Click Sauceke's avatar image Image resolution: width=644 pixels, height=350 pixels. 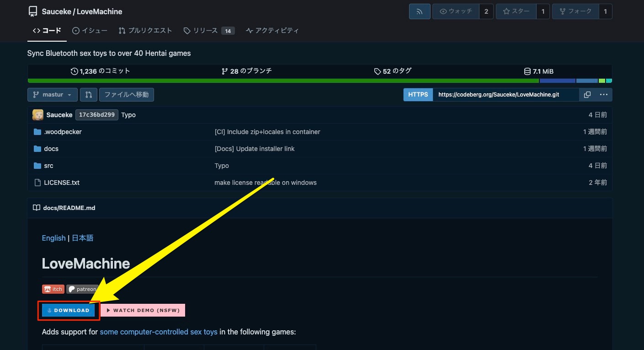38,115
